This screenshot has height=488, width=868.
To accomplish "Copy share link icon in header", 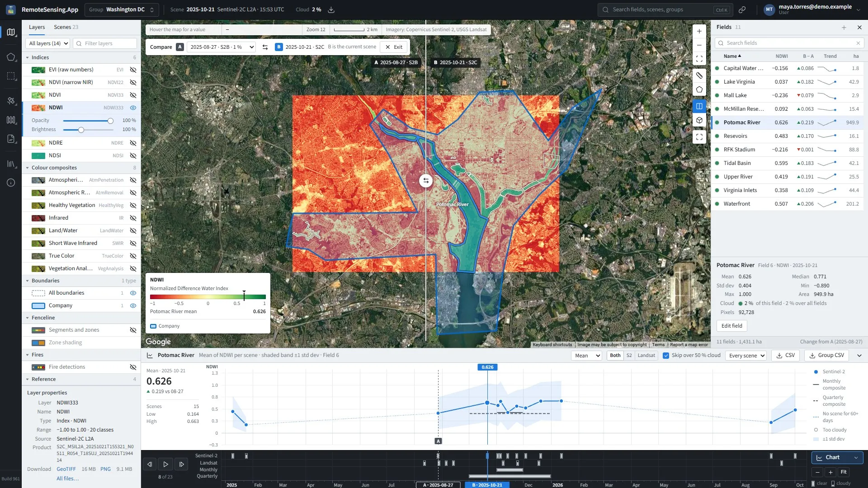I will coord(742,9).
